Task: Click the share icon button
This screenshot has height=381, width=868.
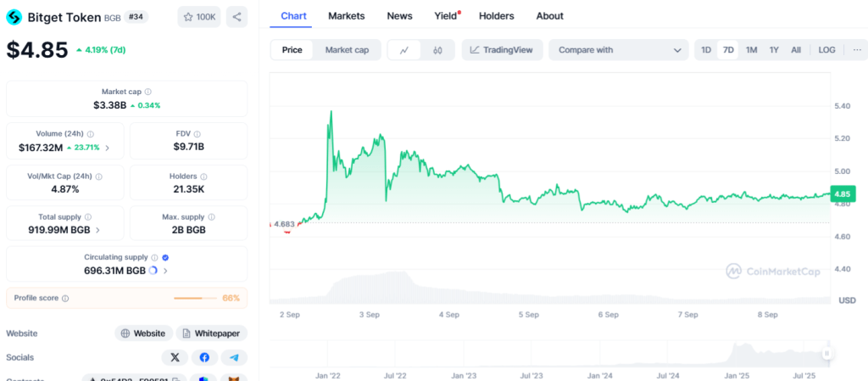Action: pyautogui.click(x=237, y=17)
